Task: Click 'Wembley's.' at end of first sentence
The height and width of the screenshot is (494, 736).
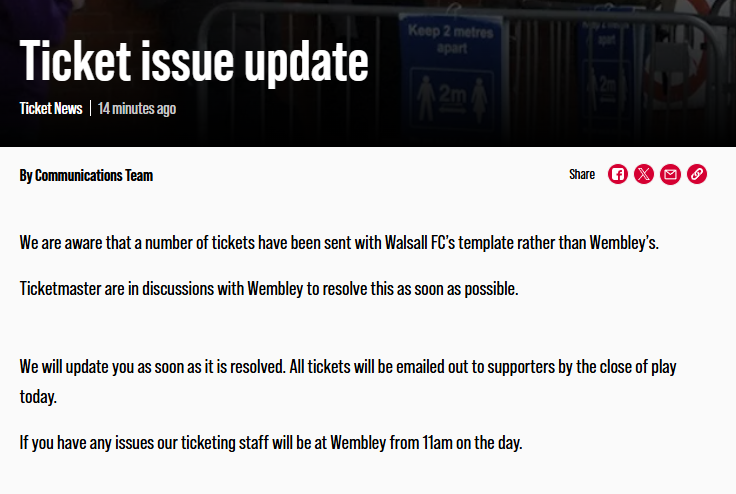Action: click(x=624, y=243)
